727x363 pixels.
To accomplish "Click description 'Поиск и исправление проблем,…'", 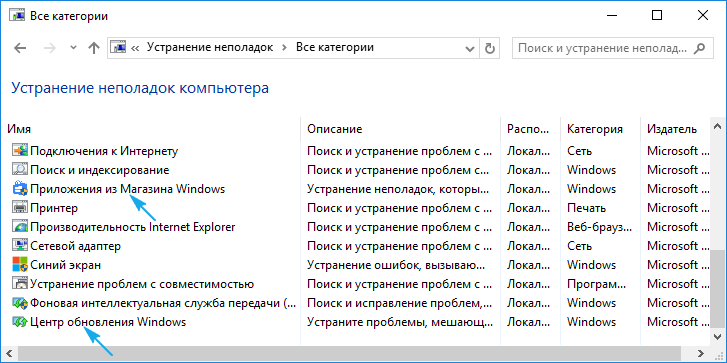I will click(x=400, y=303).
